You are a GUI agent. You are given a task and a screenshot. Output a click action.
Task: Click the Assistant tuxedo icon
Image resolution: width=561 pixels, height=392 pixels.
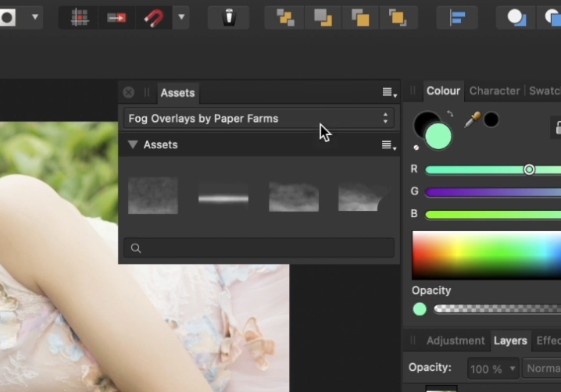229,17
